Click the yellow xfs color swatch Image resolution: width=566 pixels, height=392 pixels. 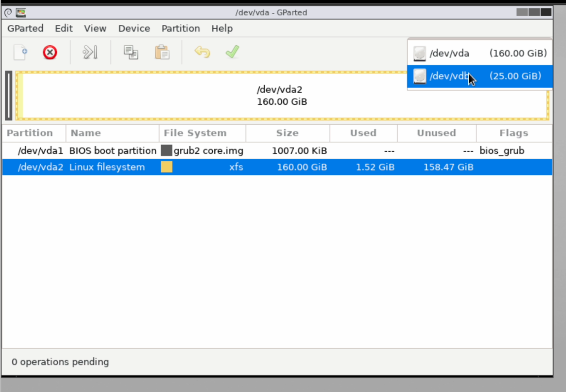tap(167, 167)
